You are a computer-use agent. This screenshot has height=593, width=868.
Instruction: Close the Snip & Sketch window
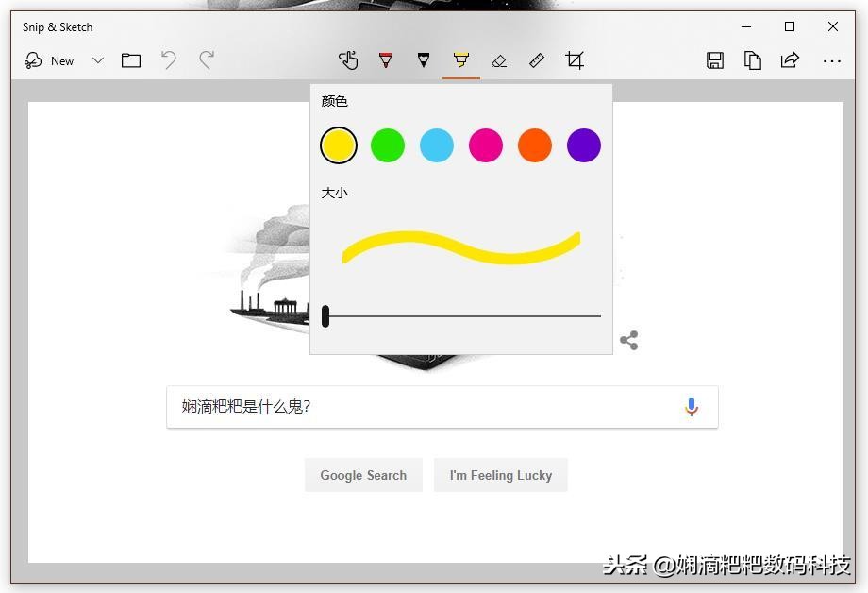832,26
